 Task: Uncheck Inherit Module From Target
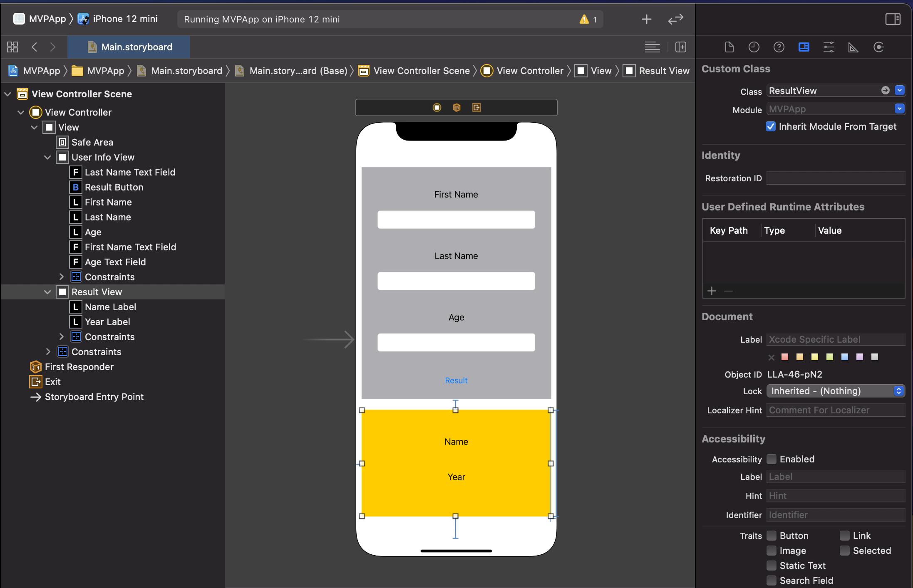click(771, 126)
